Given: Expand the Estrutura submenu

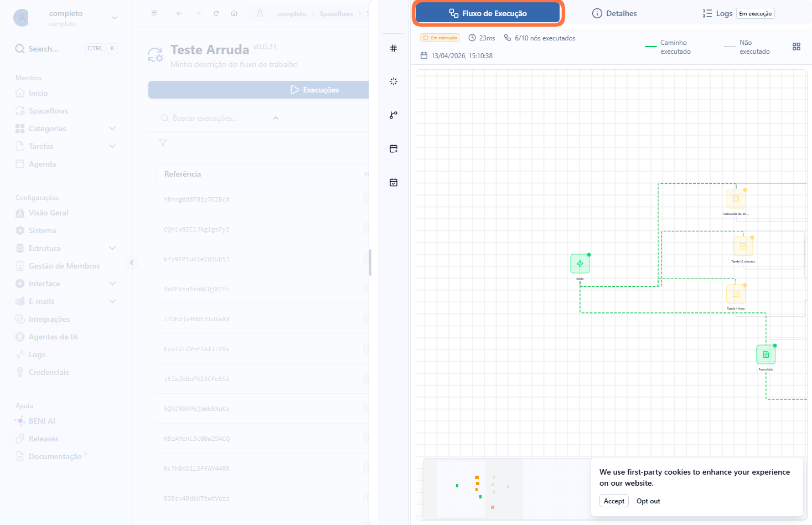Looking at the screenshot, I should pyautogui.click(x=112, y=248).
